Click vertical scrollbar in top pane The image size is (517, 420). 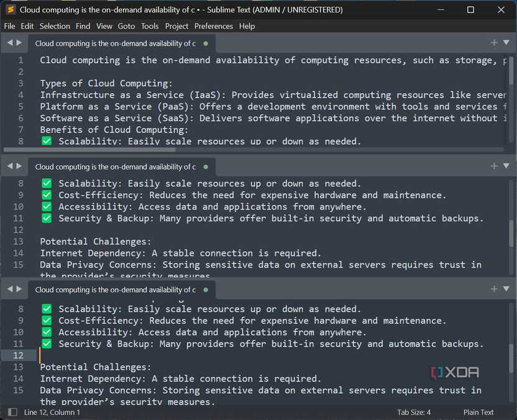[x=511, y=71]
